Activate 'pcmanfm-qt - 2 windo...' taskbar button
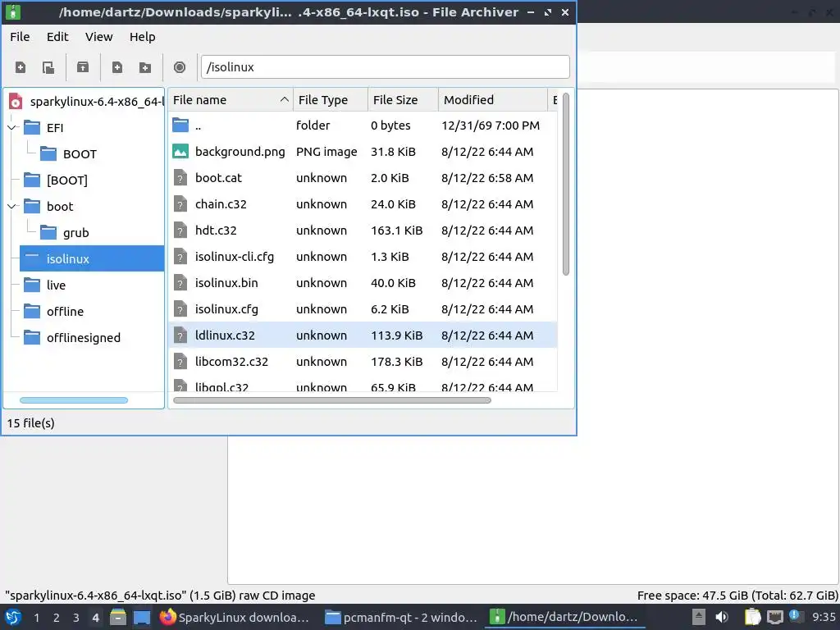This screenshot has width=840, height=630. [401, 617]
